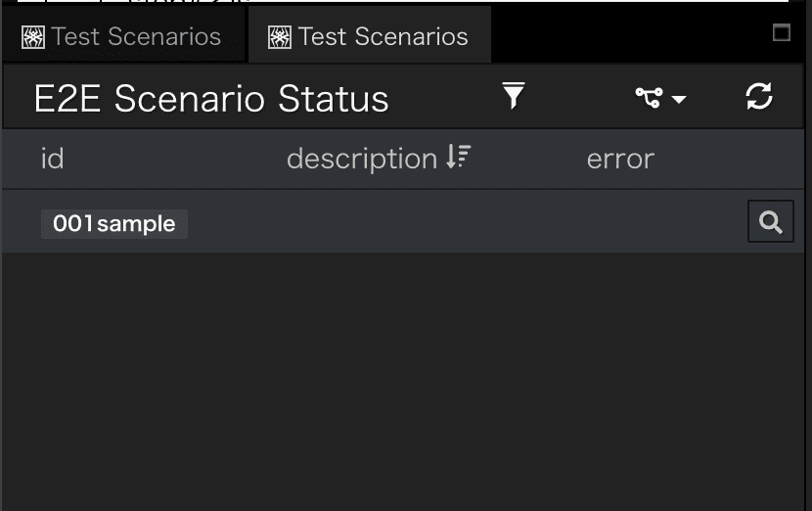812x511 pixels.
Task: Expand the dropdown arrow next to graph icon
Action: (x=678, y=99)
